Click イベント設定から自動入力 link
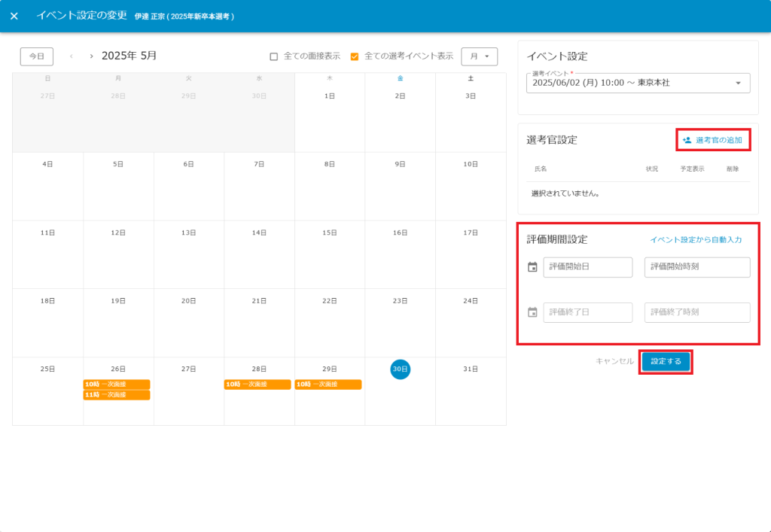The height and width of the screenshot is (532, 771). pos(696,240)
